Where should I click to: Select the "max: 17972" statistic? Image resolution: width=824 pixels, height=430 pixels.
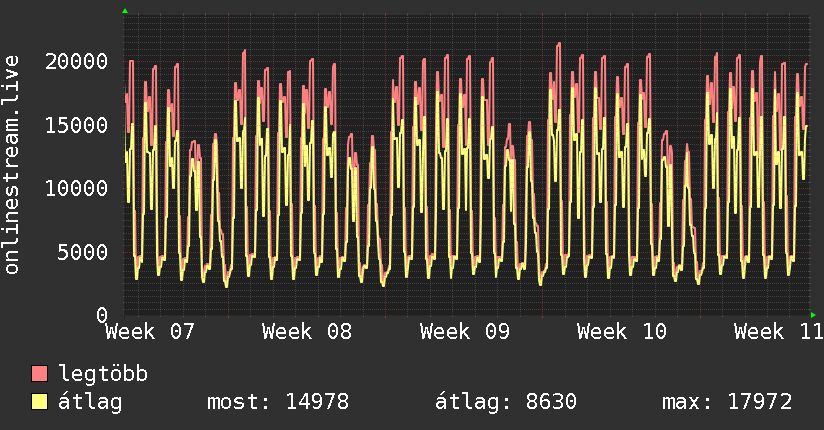[x=727, y=402]
